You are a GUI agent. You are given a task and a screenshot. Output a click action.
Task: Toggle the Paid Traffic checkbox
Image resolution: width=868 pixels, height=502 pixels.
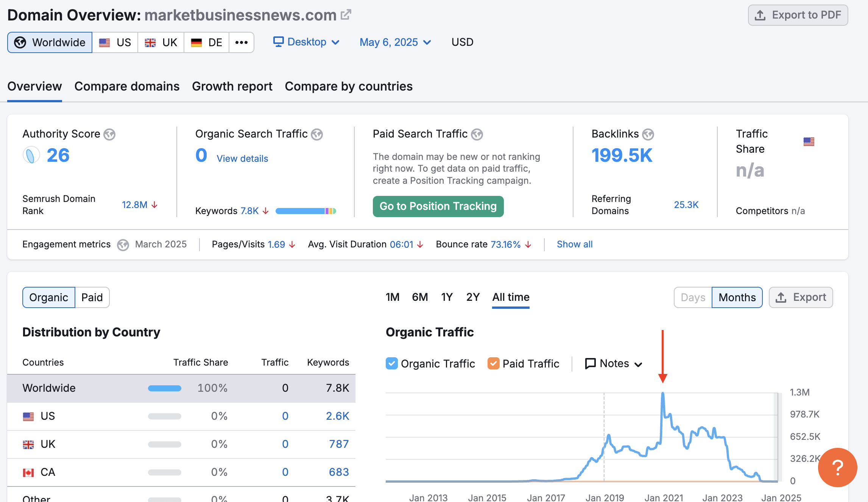click(x=494, y=363)
